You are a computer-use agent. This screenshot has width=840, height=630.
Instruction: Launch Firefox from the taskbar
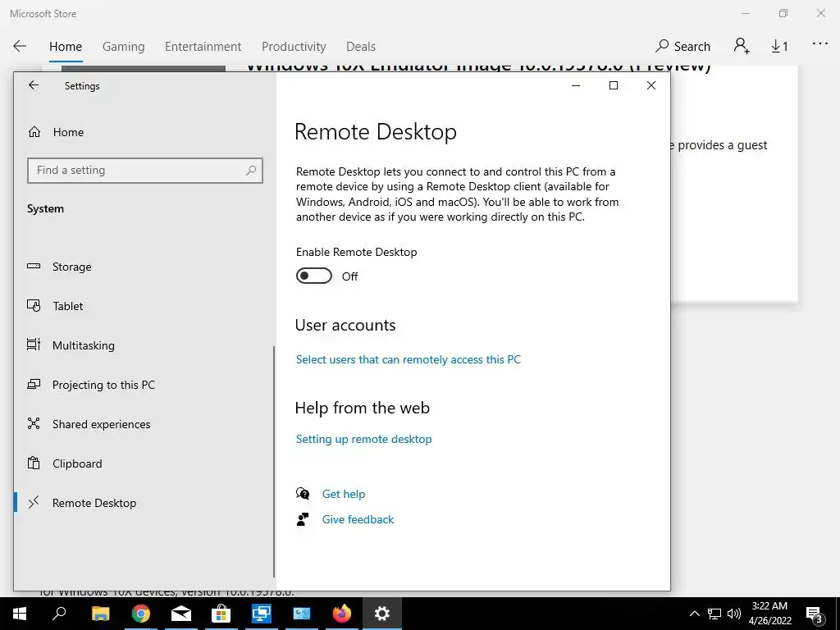pos(342,614)
